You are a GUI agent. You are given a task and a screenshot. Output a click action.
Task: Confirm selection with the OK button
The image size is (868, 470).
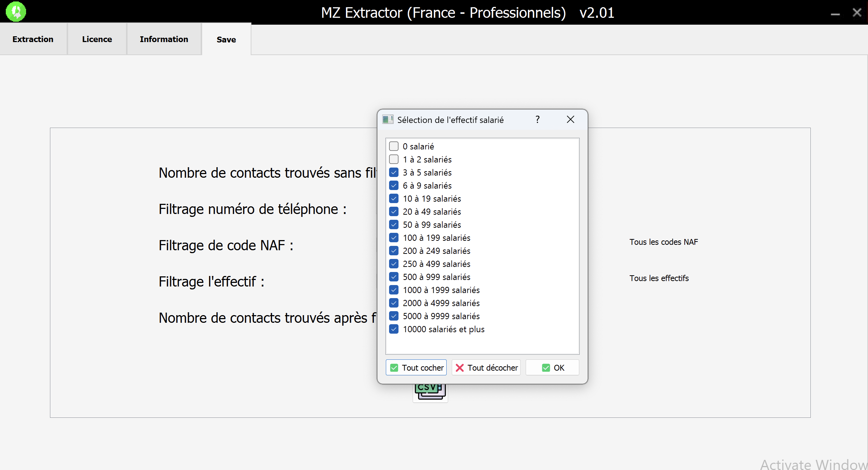pyautogui.click(x=552, y=367)
